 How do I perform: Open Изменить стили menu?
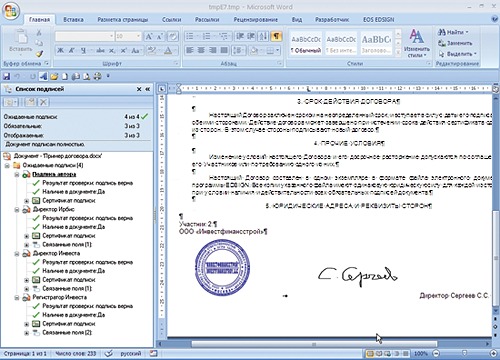pos(416,43)
